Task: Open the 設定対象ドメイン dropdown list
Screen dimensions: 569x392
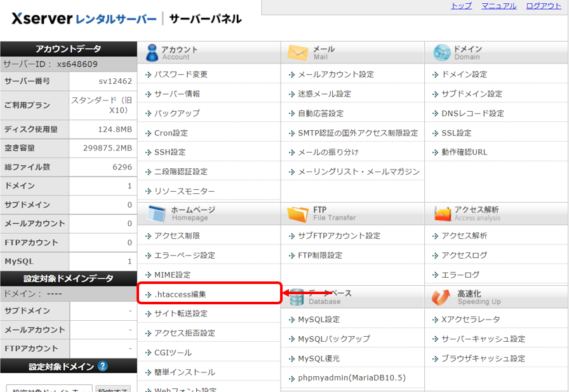Action: [x=49, y=388]
